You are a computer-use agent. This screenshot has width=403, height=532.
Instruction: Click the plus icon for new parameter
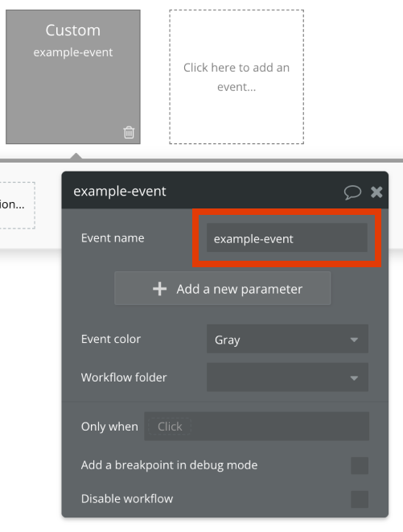[x=159, y=289]
